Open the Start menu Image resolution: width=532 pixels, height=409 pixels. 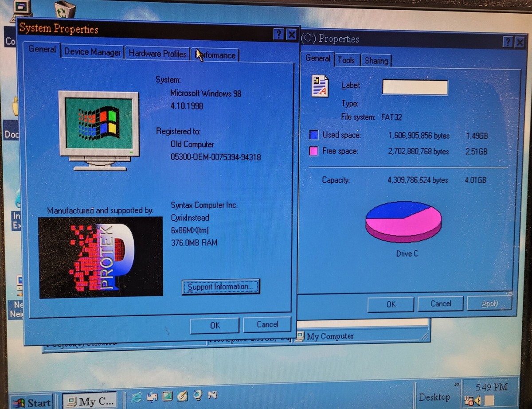31,402
